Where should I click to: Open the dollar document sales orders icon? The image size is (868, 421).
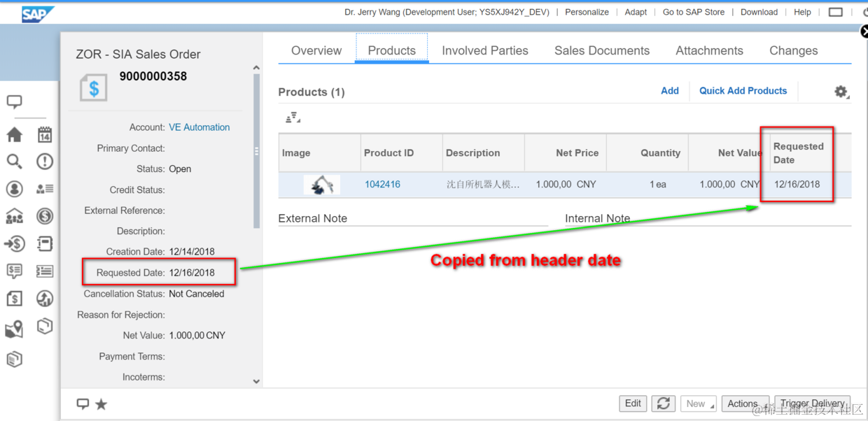pos(14,299)
